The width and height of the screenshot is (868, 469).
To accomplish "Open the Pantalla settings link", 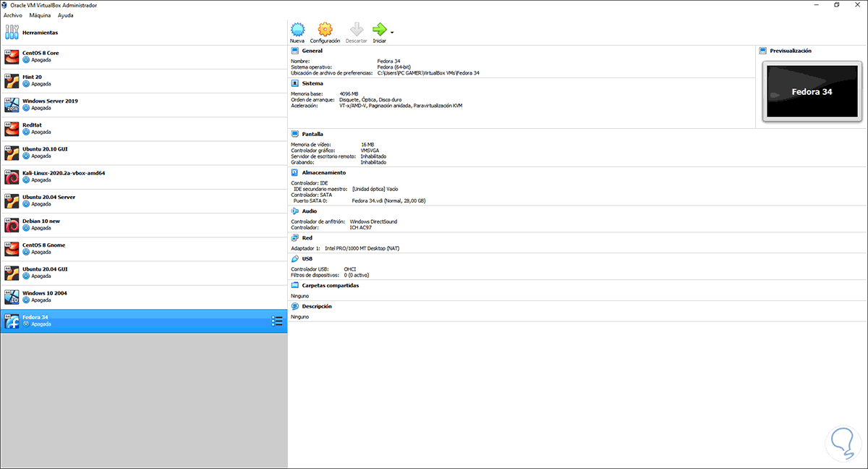I will tap(312, 134).
